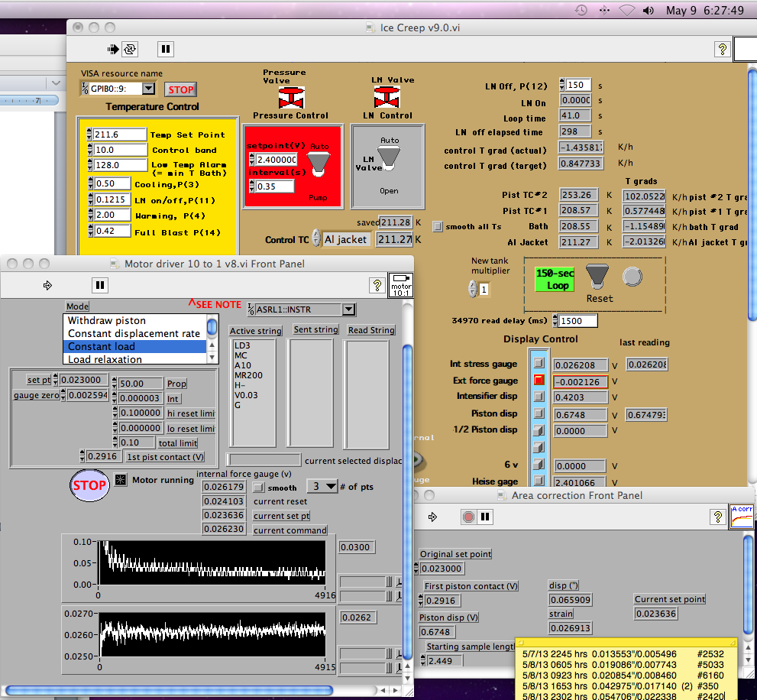Flip the Pressure Control Auto/Pump switch
This screenshot has height=700, width=757.
pyautogui.click(x=318, y=161)
